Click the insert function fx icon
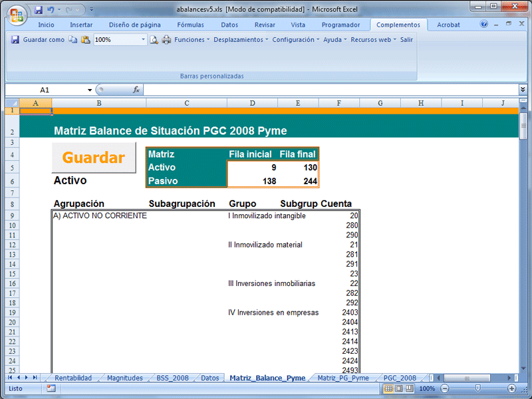 [136, 90]
